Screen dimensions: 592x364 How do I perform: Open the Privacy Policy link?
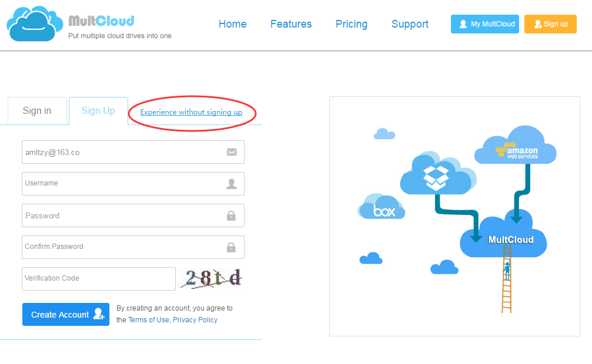pyautogui.click(x=195, y=320)
